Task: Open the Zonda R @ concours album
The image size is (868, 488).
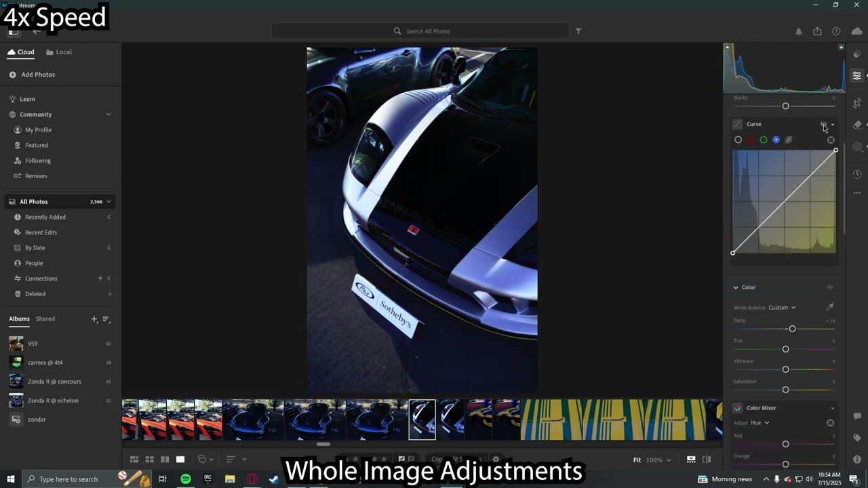Action: click(54, 382)
